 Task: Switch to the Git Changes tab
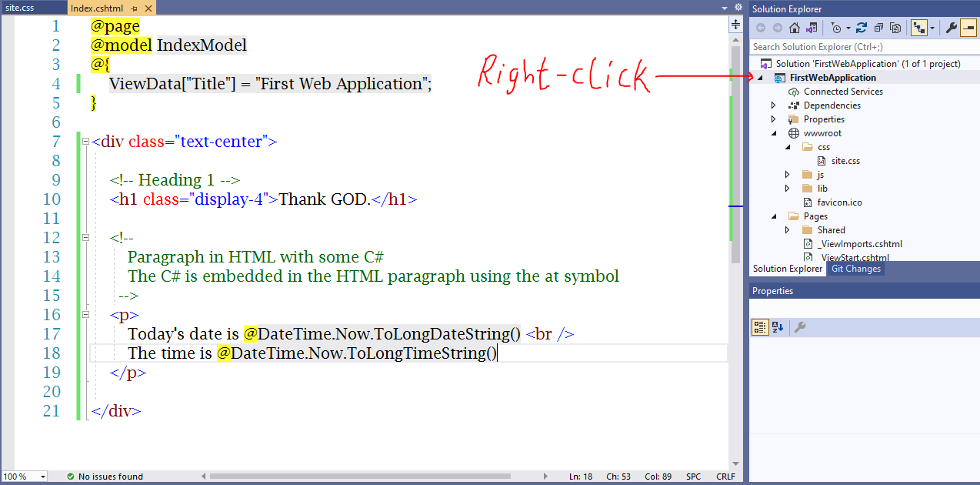point(856,269)
